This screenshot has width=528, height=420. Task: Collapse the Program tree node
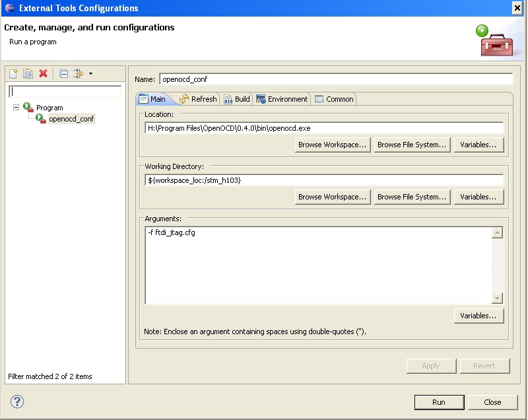[16, 108]
